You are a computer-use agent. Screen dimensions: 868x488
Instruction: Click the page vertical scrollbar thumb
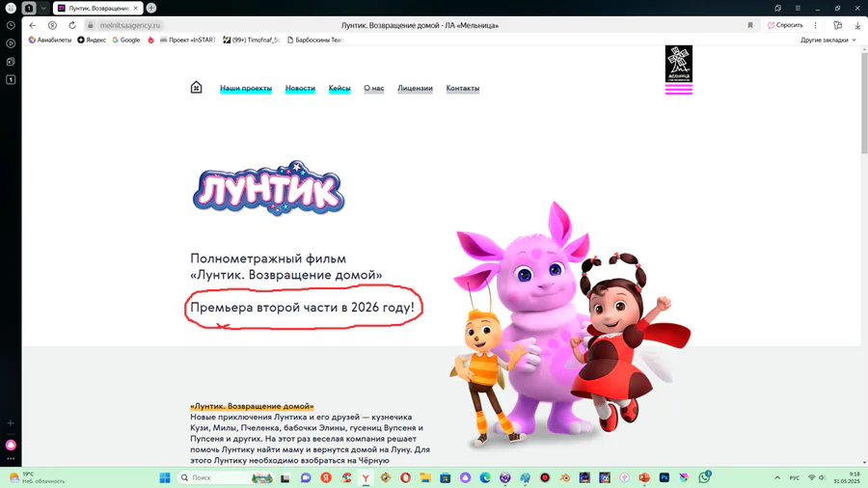[x=864, y=103]
